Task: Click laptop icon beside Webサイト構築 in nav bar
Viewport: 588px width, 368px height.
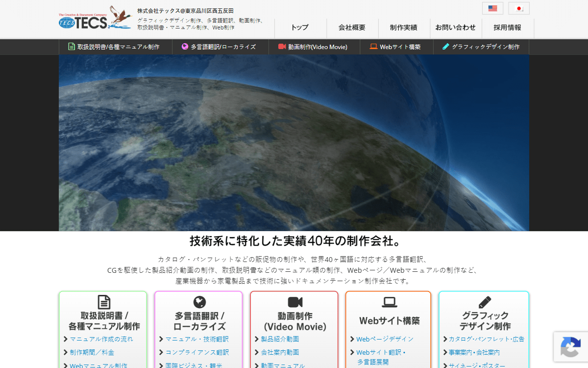Action: click(373, 47)
